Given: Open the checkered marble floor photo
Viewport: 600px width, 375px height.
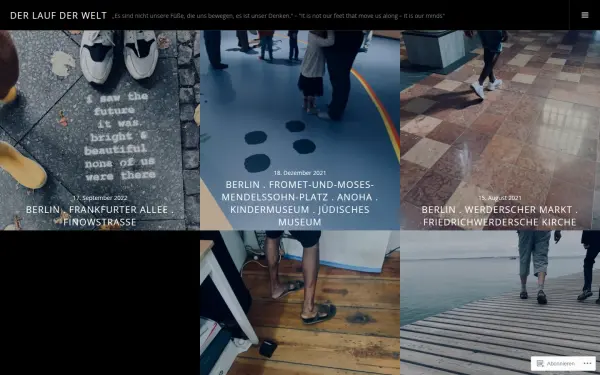Looking at the screenshot, I should 500,115.
